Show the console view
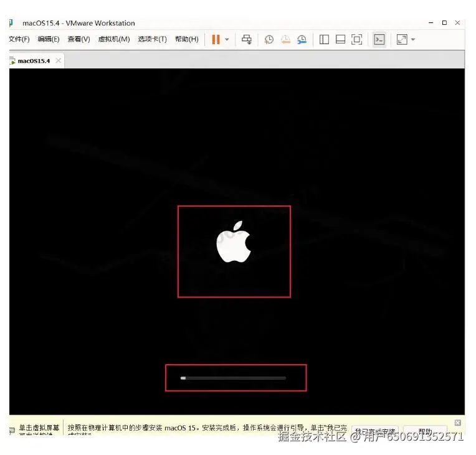This screenshot has height=455, width=476. coord(379,39)
